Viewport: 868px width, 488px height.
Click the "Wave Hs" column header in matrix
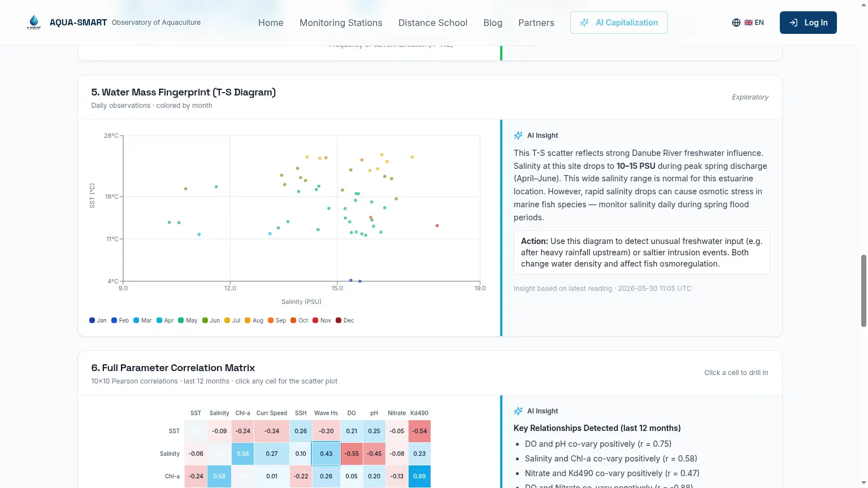coord(326,413)
